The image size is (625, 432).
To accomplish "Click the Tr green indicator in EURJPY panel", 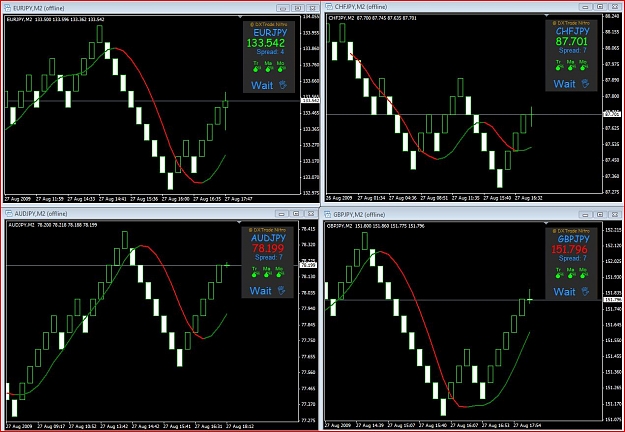I will pyautogui.click(x=256, y=67).
